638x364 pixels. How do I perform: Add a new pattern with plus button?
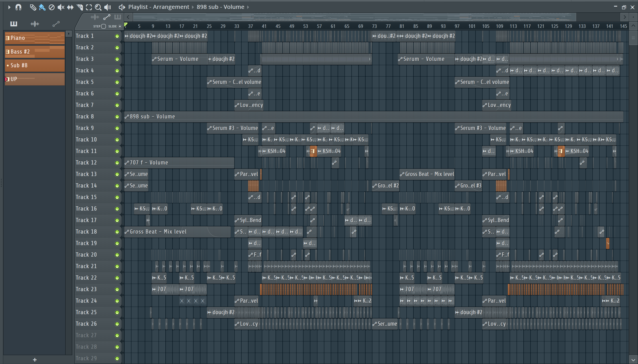35,360
